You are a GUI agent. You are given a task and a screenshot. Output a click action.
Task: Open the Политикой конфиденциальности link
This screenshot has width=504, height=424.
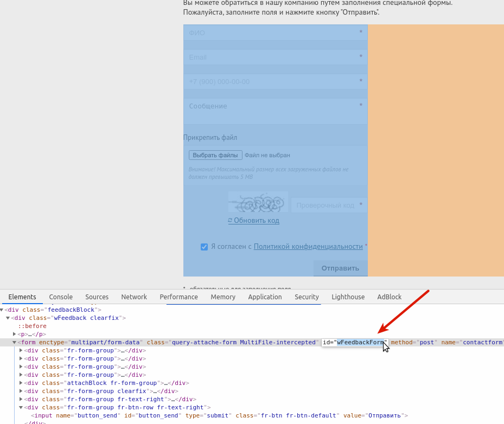click(308, 246)
